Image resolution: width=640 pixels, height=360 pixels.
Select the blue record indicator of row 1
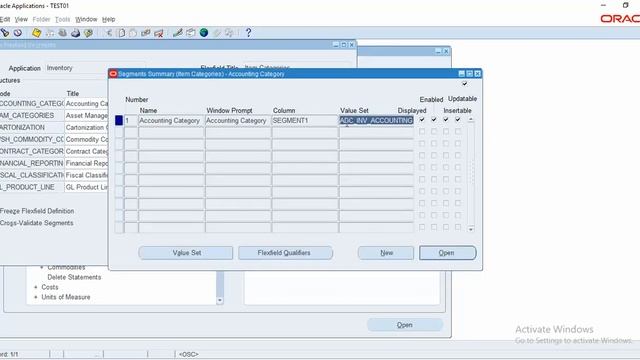[x=119, y=120]
